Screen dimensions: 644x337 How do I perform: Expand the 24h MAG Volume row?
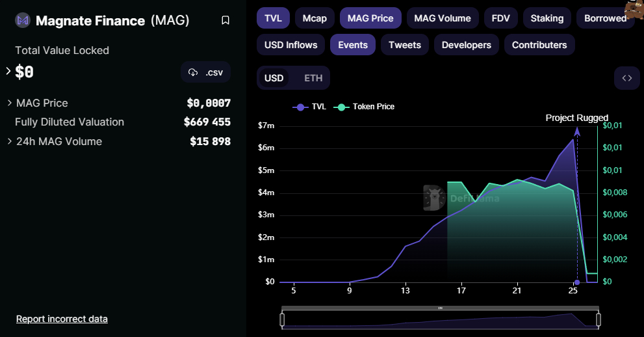(x=10, y=141)
